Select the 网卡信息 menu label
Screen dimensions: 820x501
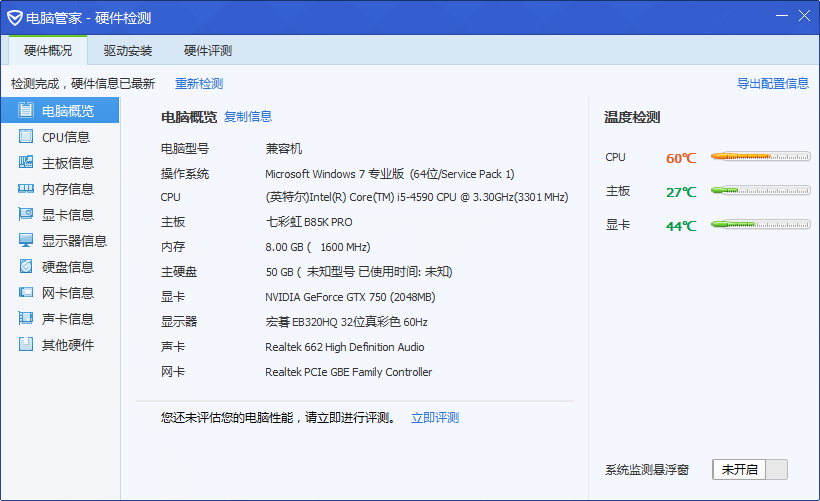68,293
